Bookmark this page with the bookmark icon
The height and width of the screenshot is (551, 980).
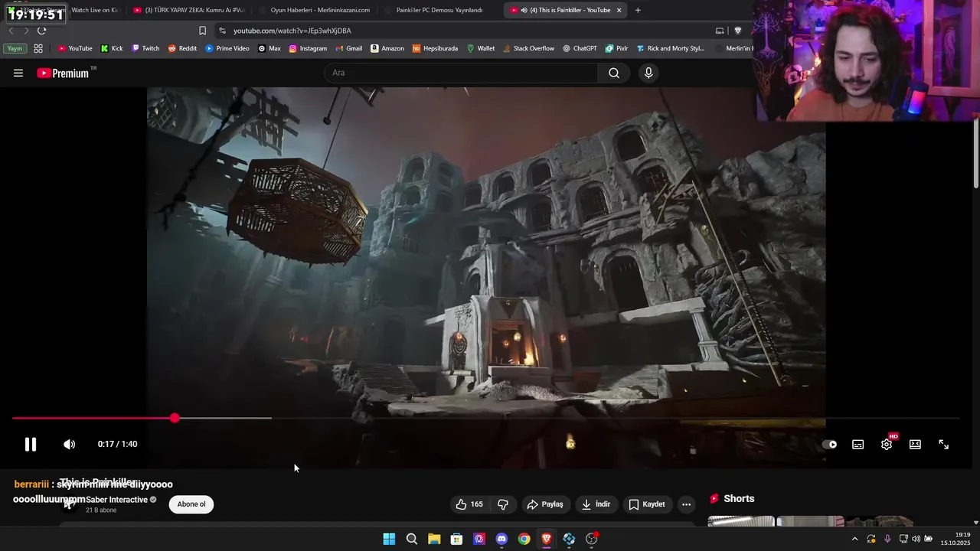click(x=202, y=31)
